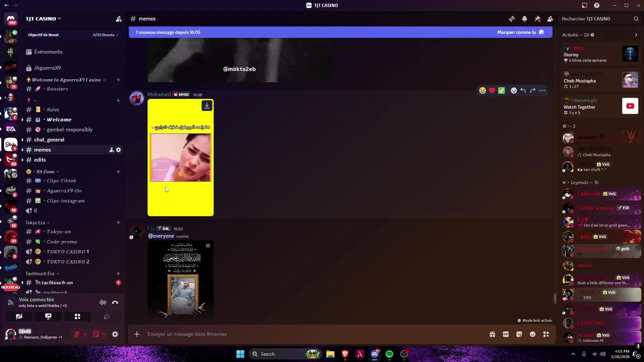The width and height of the screenshot is (644, 362).
Task: Undeafen the headphones
Action: (96, 334)
